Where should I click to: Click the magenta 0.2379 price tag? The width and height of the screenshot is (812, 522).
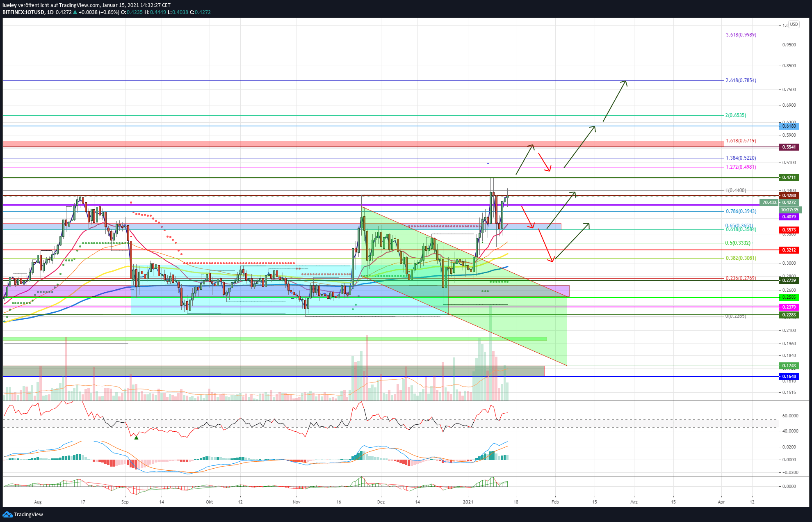click(x=789, y=307)
